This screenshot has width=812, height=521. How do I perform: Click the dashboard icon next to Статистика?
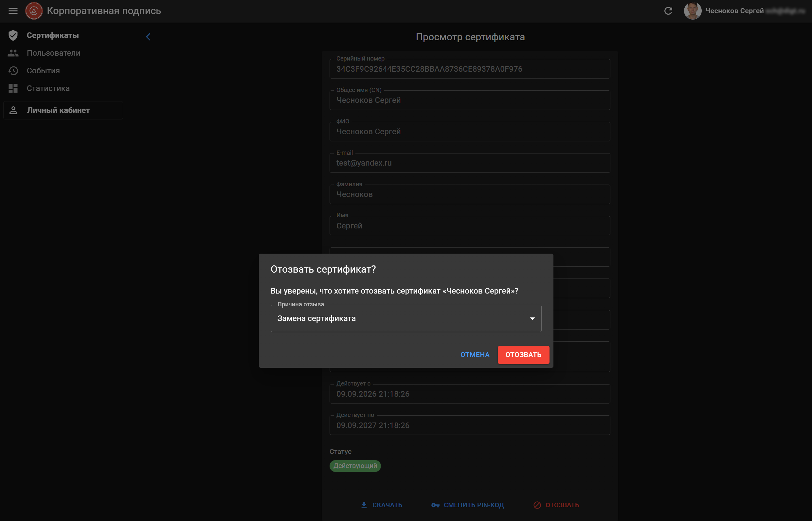[13, 88]
